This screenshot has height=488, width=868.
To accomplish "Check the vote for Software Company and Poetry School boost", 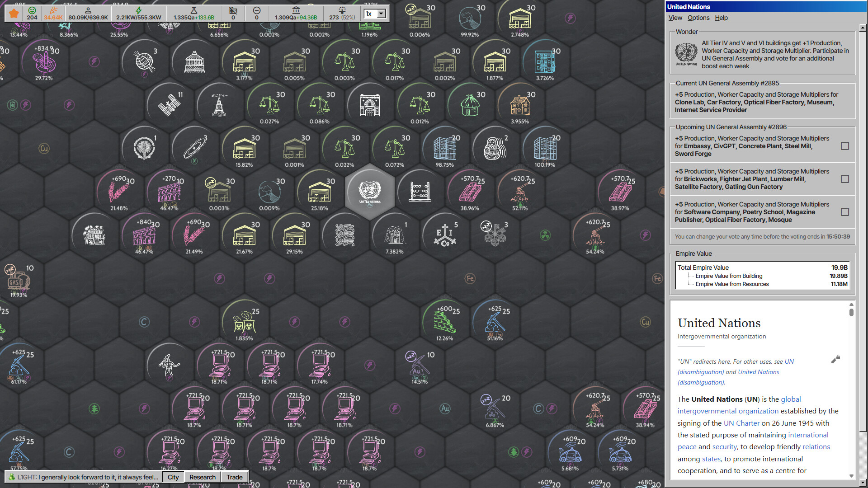I will 844,211.
